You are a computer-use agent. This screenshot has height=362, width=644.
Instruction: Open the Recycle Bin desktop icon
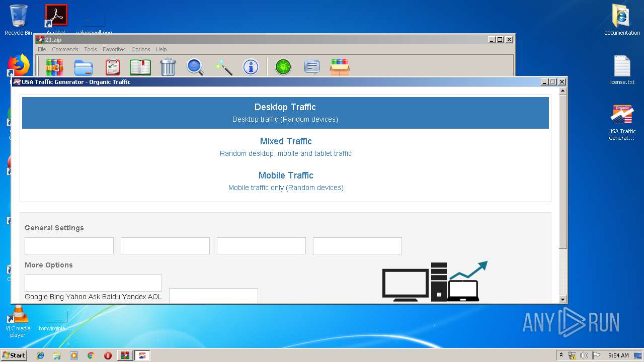pos(18,20)
